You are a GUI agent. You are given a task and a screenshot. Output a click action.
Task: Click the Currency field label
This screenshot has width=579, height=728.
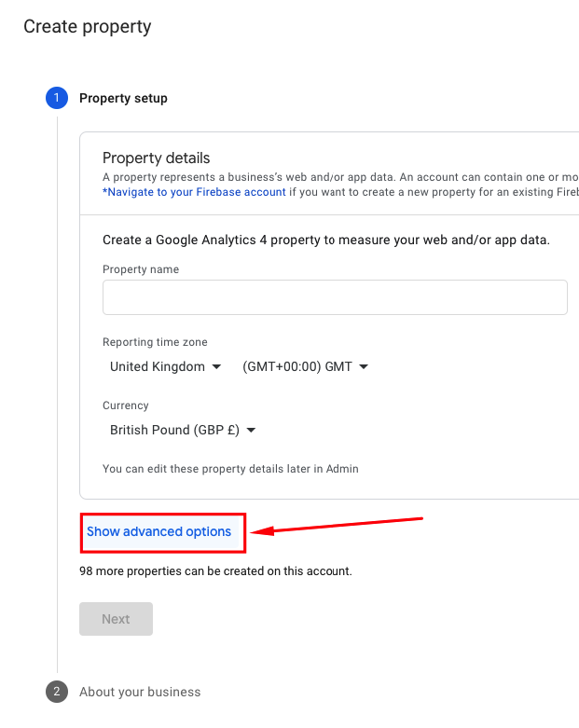pyautogui.click(x=126, y=405)
